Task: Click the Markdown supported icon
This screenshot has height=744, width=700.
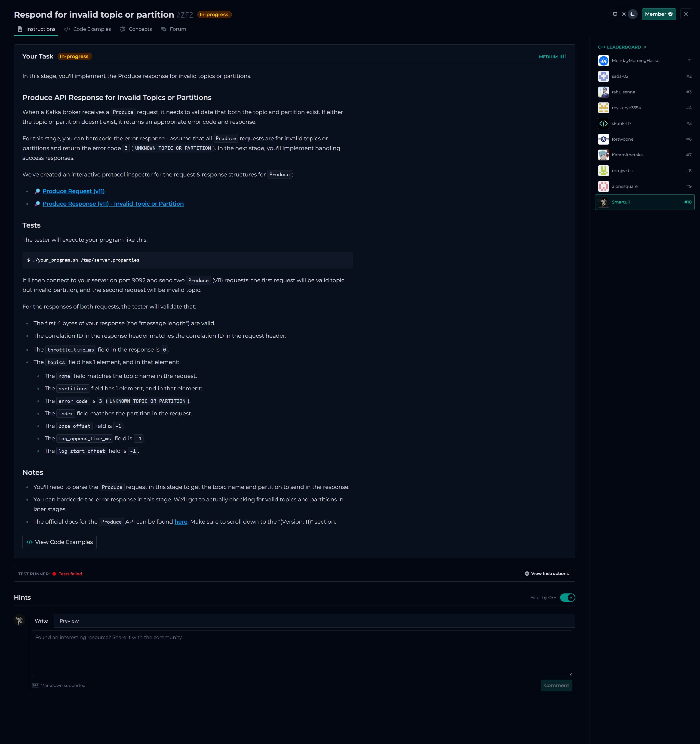Action: 36,686
